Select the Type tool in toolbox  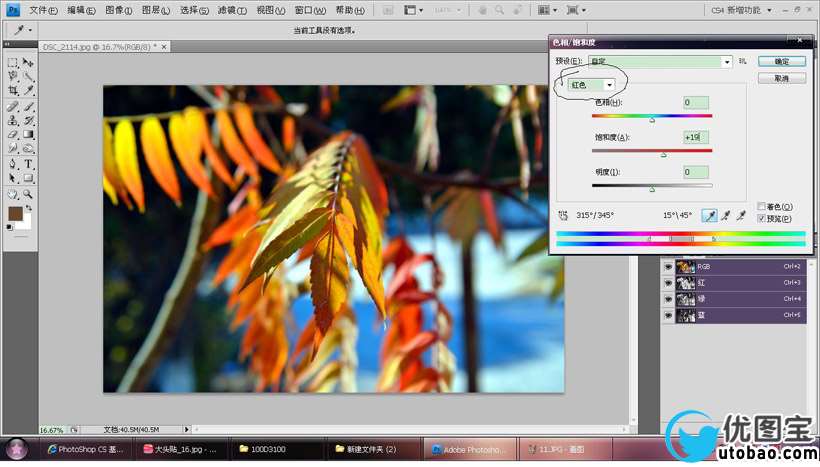[x=28, y=164]
